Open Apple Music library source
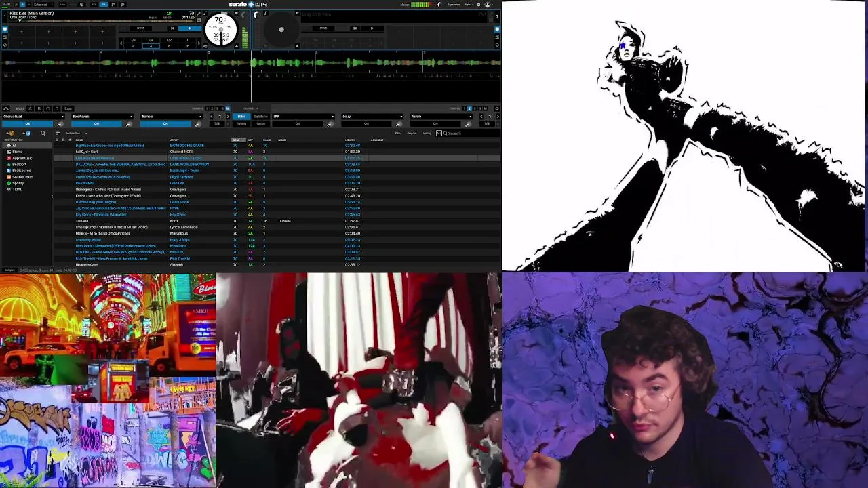868x488 pixels. 22,158
